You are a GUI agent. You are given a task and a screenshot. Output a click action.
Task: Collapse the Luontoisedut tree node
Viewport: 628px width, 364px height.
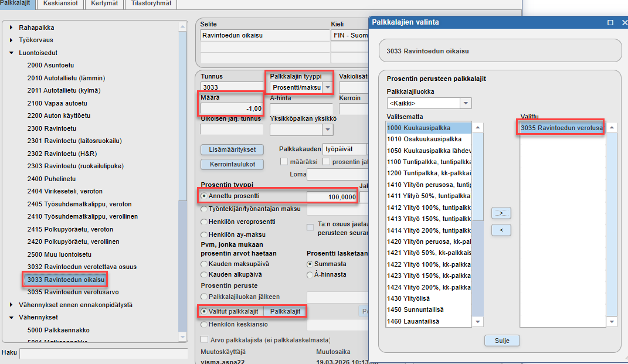11,53
